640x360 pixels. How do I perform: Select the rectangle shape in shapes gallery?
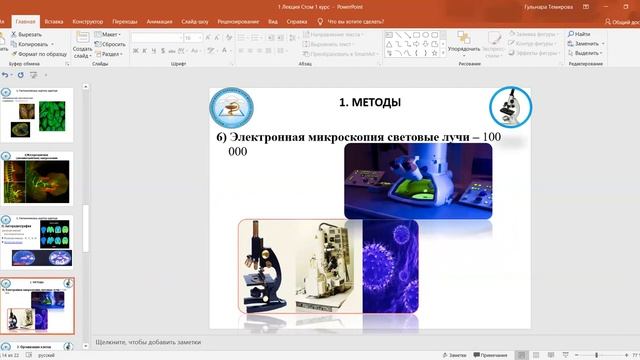click(416, 35)
